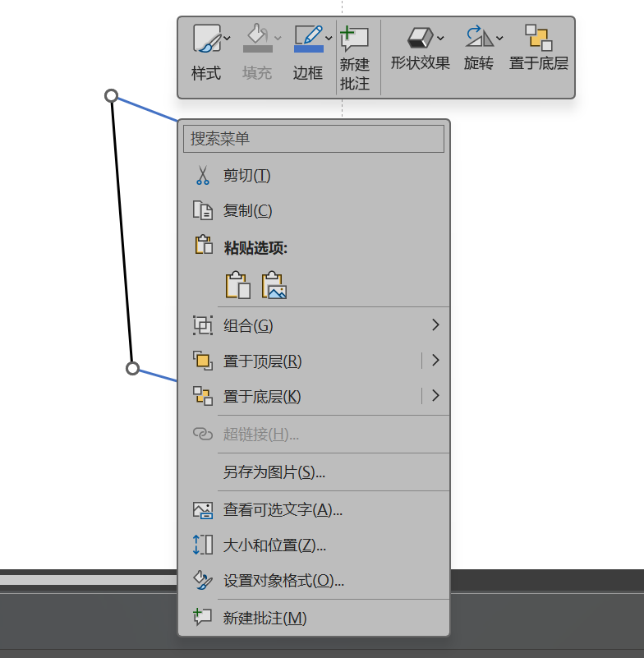The height and width of the screenshot is (658, 644).
Task: Paste as picture option icon
Action: (x=274, y=285)
